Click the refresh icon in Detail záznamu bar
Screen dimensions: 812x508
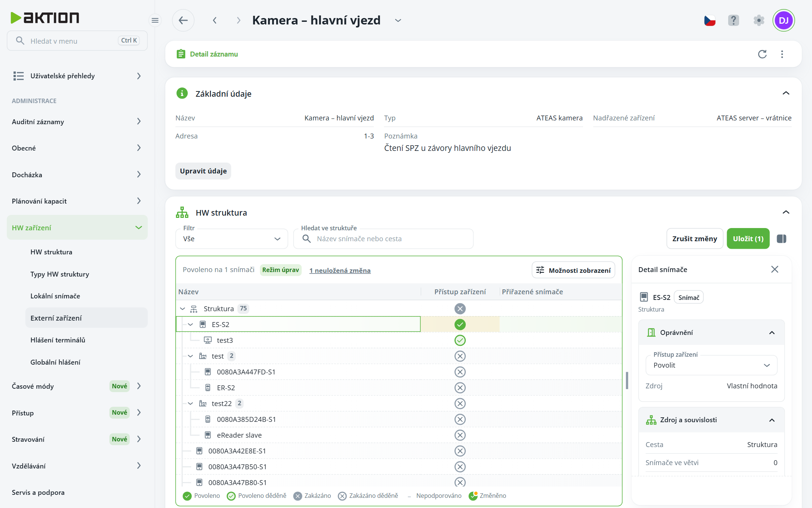point(762,54)
